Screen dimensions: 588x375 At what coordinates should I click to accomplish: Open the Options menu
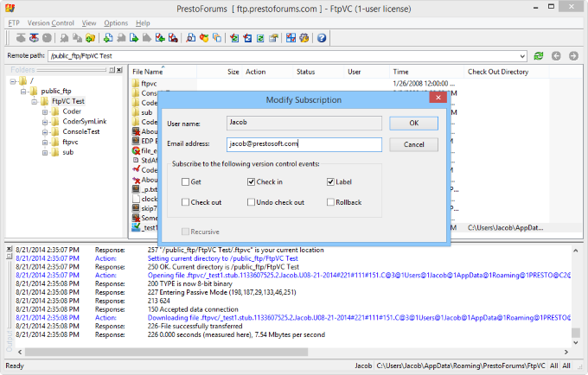click(x=116, y=22)
